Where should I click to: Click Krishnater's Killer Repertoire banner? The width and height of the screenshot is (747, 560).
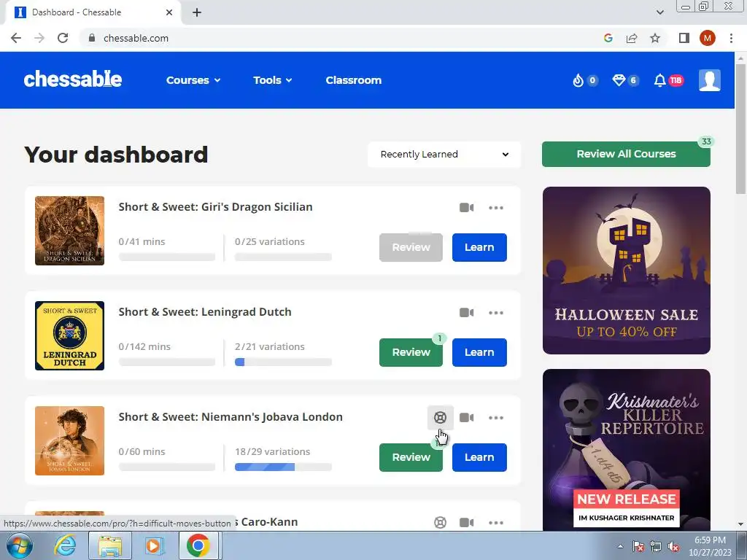tap(626, 450)
